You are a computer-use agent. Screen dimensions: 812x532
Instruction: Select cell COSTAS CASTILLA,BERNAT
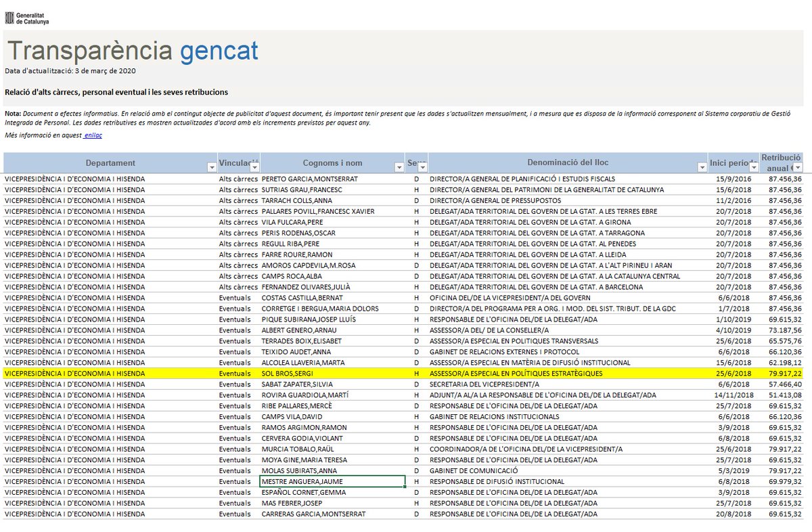point(333,298)
